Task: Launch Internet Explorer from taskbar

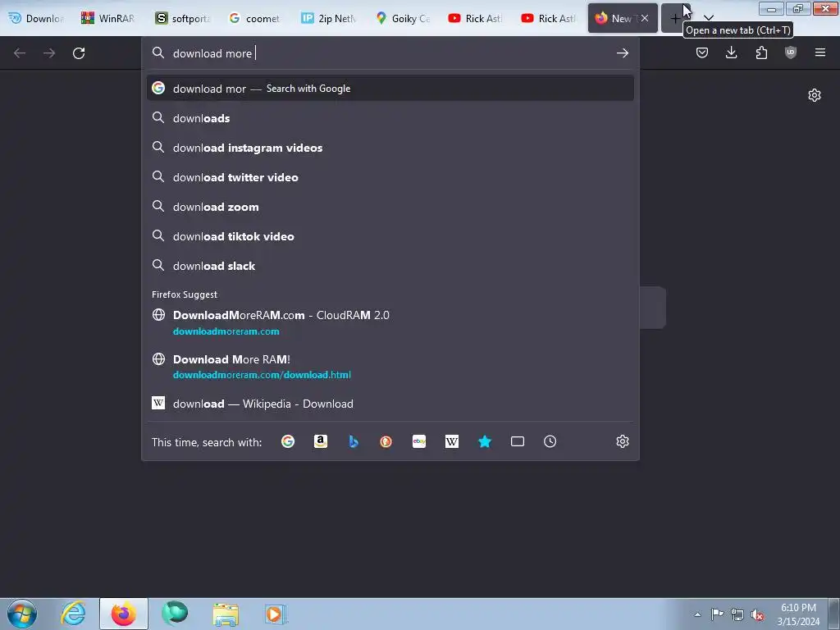Action: [x=73, y=614]
